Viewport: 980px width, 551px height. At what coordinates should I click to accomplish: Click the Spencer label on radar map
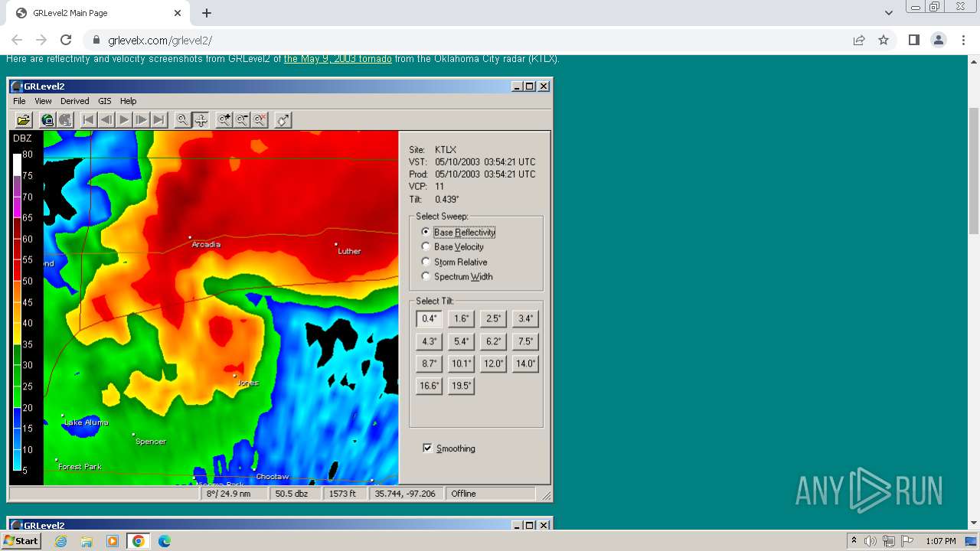click(x=151, y=442)
